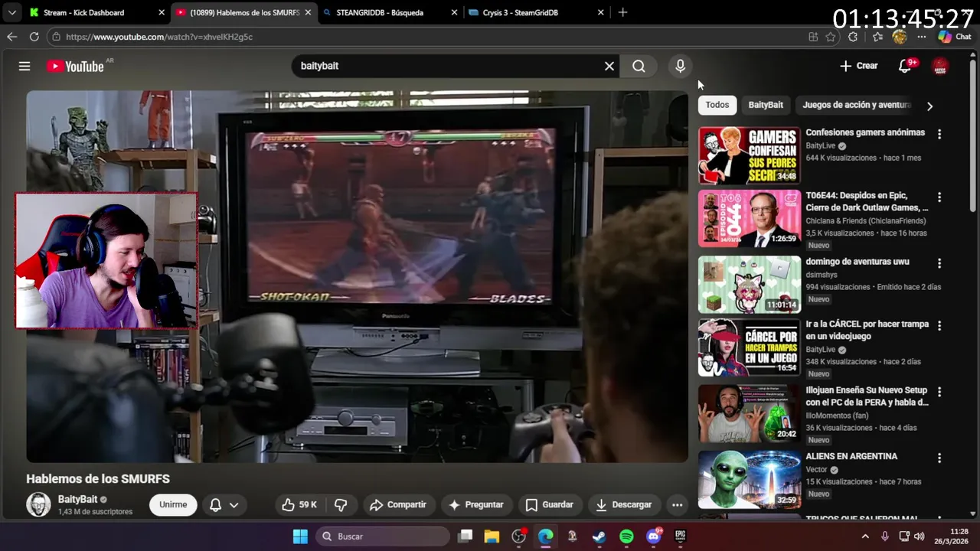This screenshot has width=980, height=551.
Task: Open Copilot Chat button
Action: (955, 37)
